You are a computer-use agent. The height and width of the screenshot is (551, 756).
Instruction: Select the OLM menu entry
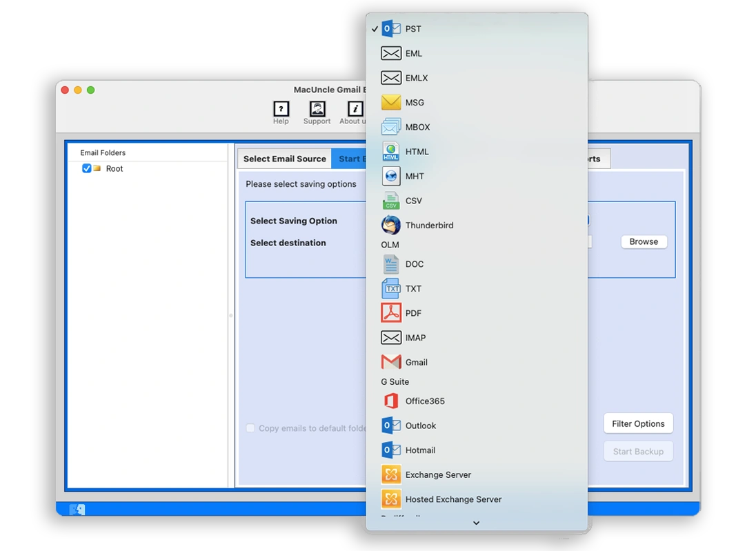pos(477,245)
